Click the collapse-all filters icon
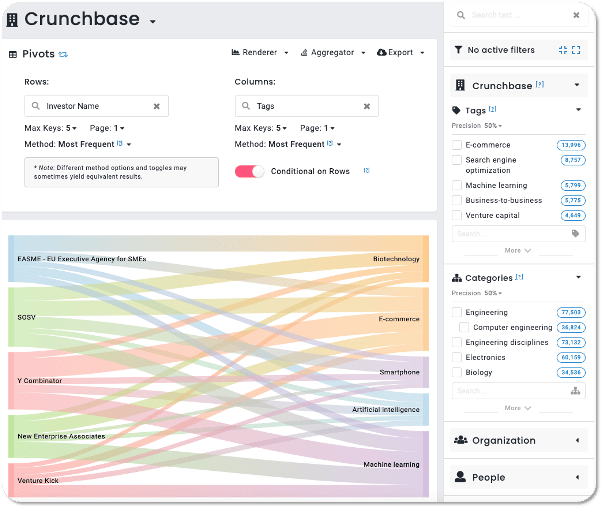 point(563,50)
